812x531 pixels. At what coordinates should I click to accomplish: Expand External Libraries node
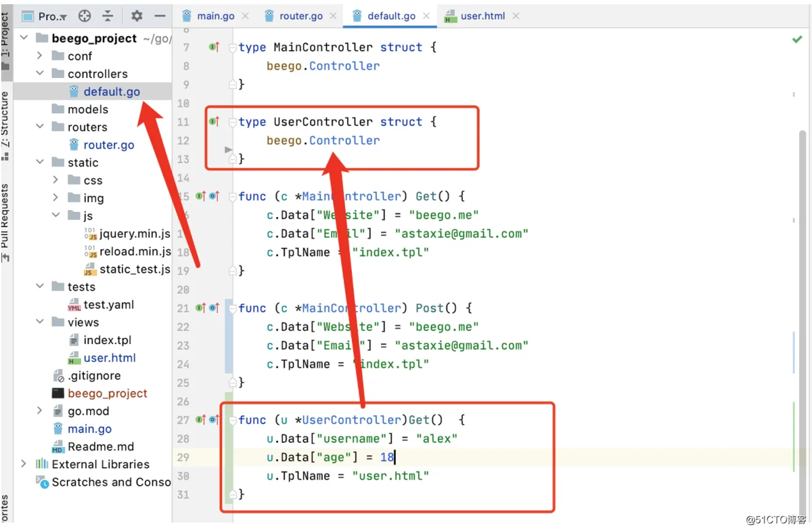click(x=24, y=464)
